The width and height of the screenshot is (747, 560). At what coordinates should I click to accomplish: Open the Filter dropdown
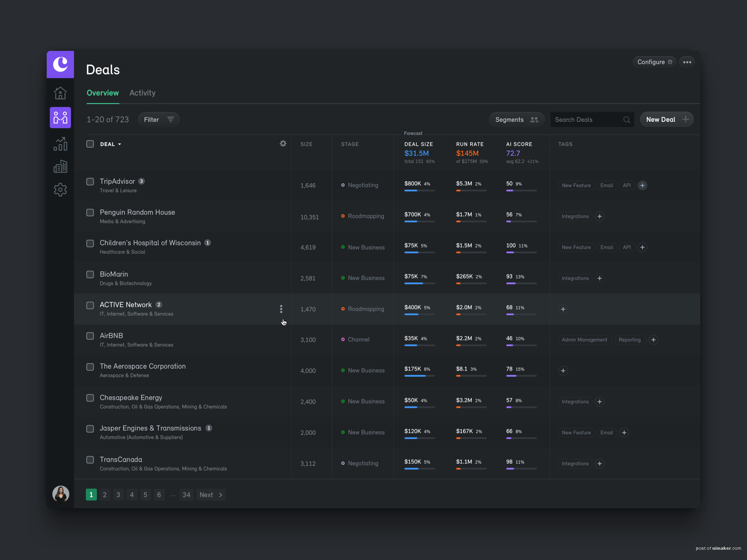point(159,120)
